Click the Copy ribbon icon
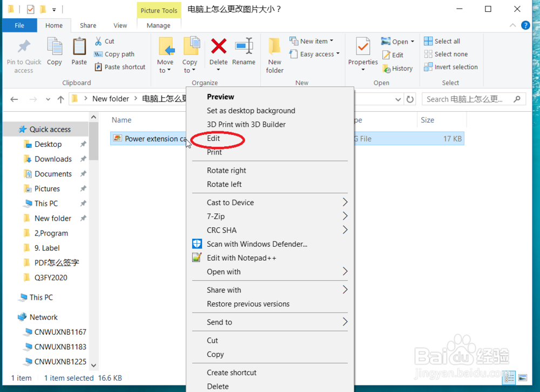540x392 pixels. [x=55, y=46]
